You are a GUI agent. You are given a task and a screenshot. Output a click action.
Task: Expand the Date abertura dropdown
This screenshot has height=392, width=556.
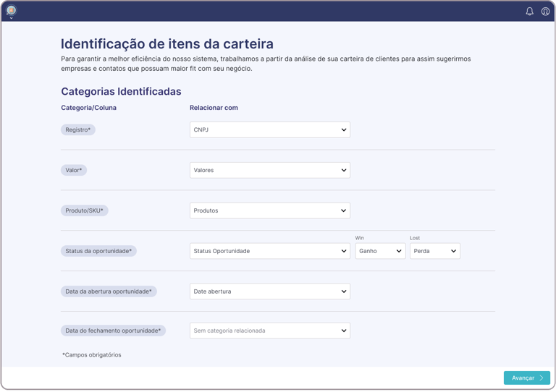269,291
